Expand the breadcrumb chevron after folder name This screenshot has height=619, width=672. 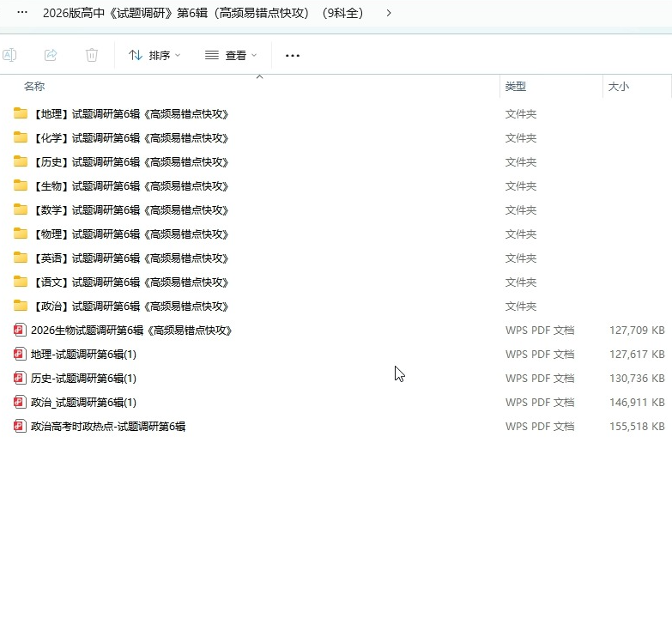pyautogui.click(x=389, y=13)
